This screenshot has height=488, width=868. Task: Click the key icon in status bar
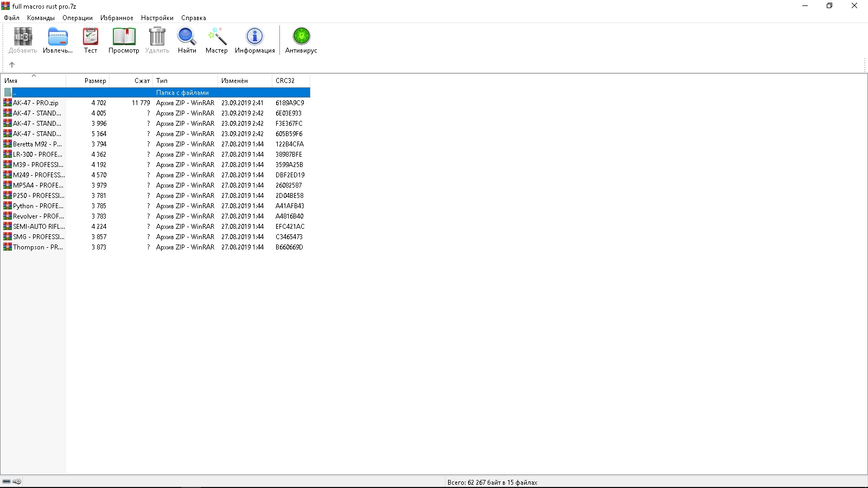coord(17,481)
